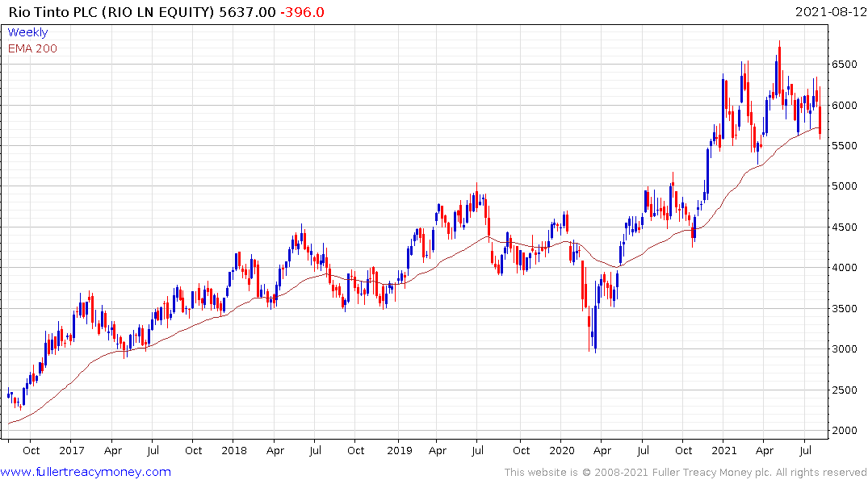Click the 6000 price axis label
868x484 pixels.
(x=845, y=105)
